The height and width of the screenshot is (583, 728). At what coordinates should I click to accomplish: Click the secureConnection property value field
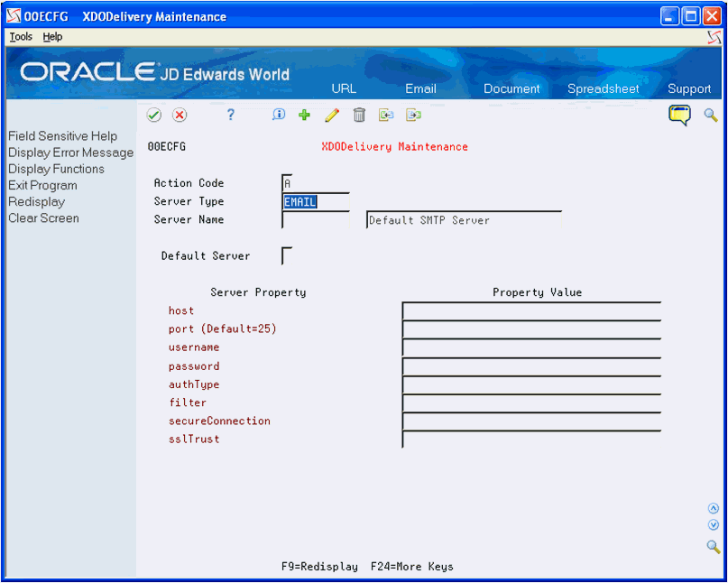tap(531, 421)
